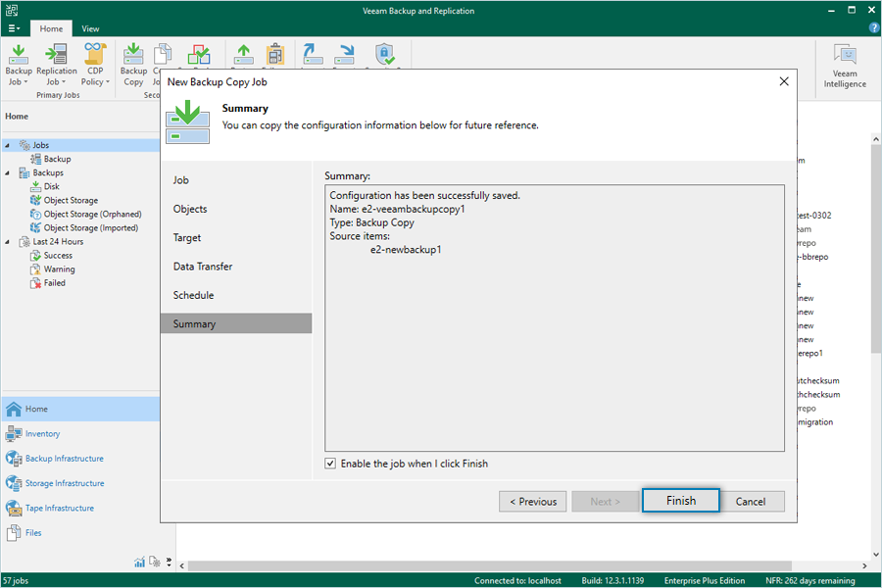Open the main application menu dropdown
882x588 pixels.
pyautogui.click(x=14, y=28)
